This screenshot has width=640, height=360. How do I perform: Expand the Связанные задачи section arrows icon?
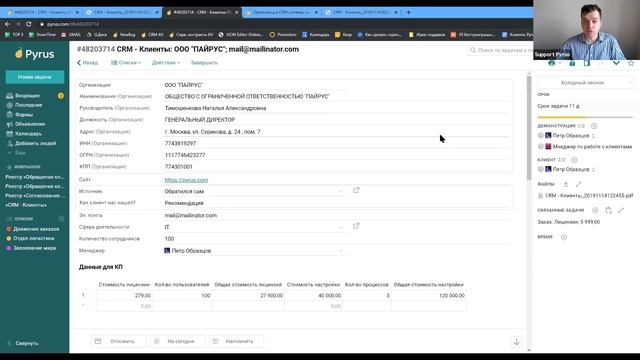click(621, 210)
